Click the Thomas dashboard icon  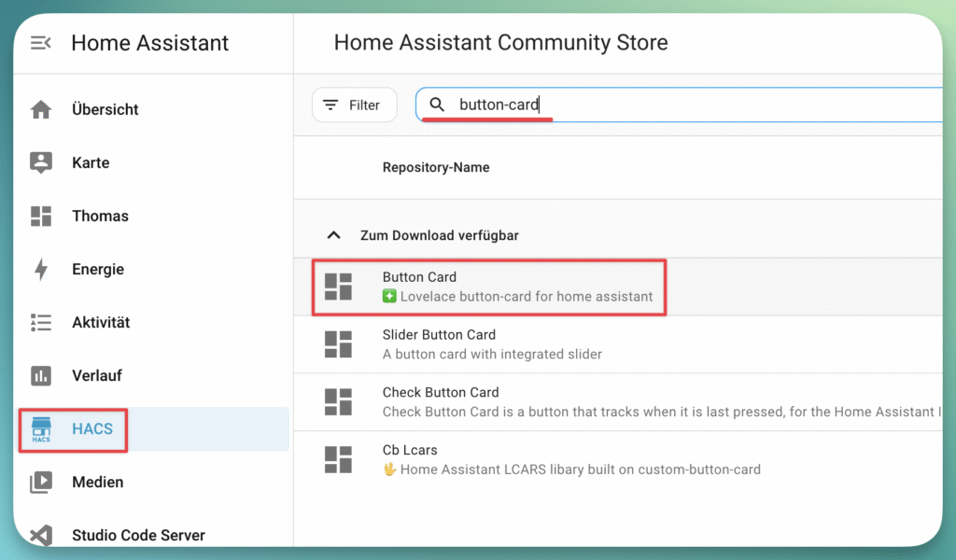tap(41, 216)
